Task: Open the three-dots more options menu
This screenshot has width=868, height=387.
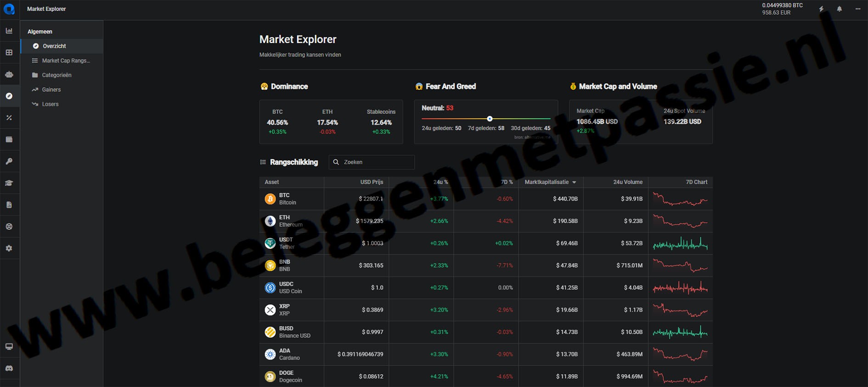Action: [x=857, y=9]
